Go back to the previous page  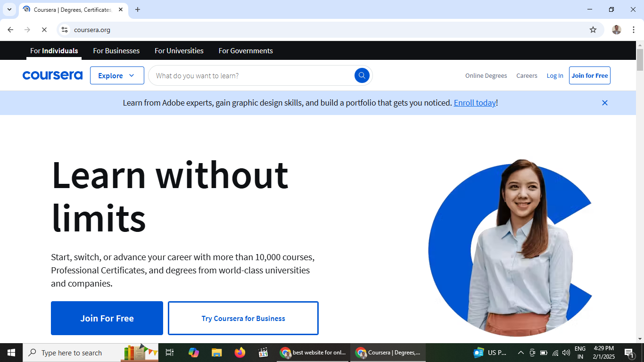click(10, 30)
